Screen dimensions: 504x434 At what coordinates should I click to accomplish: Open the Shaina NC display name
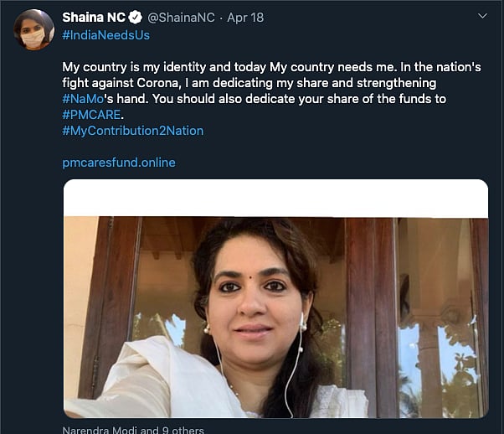tap(94, 18)
